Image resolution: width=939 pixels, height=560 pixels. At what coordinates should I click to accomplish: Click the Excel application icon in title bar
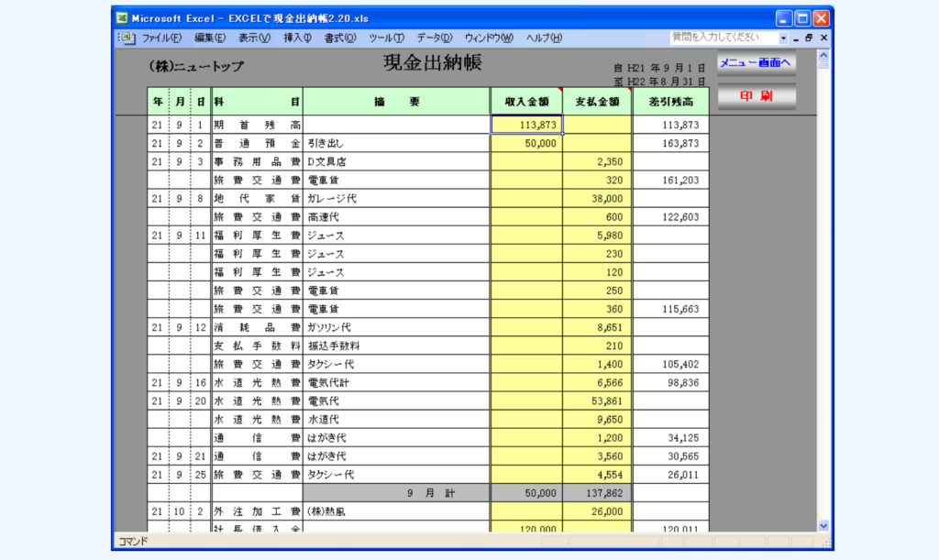[x=121, y=17]
